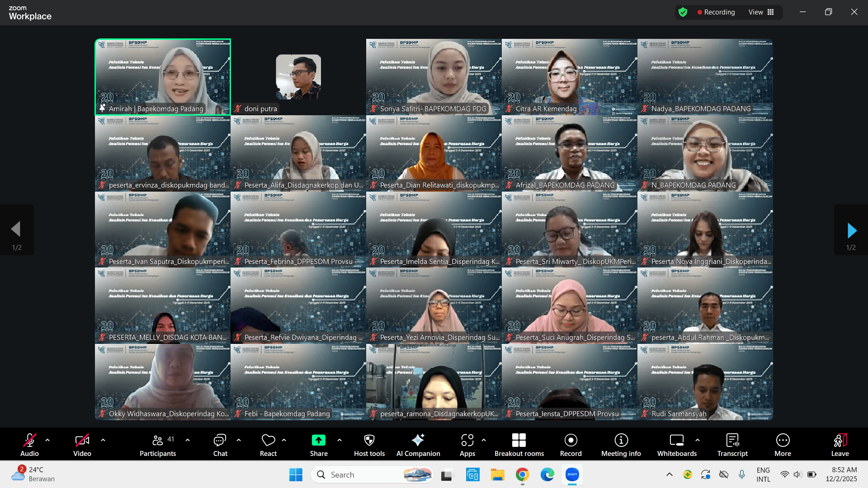Unmute microphone with Audio button
868x488 pixels.
[x=29, y=445]
